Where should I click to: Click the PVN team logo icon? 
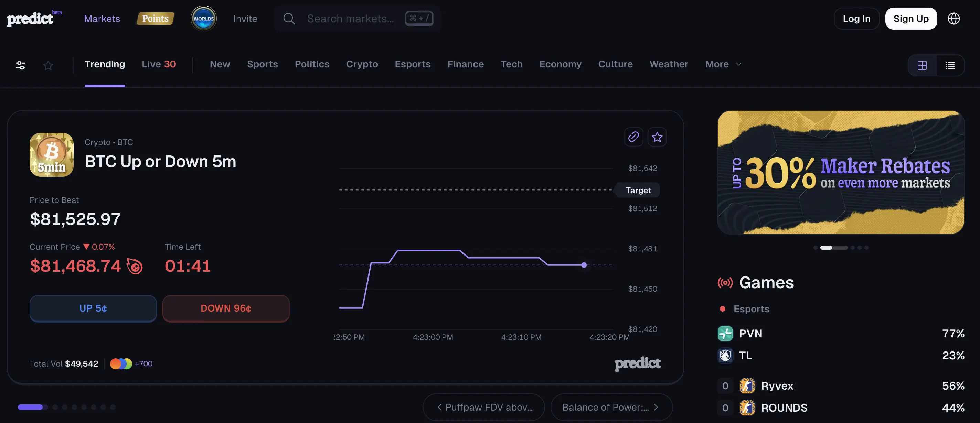(x=725, y=334)
